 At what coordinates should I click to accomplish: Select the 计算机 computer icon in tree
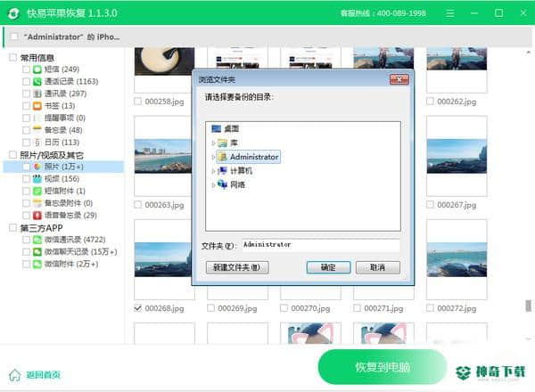(x=222, y=171)
